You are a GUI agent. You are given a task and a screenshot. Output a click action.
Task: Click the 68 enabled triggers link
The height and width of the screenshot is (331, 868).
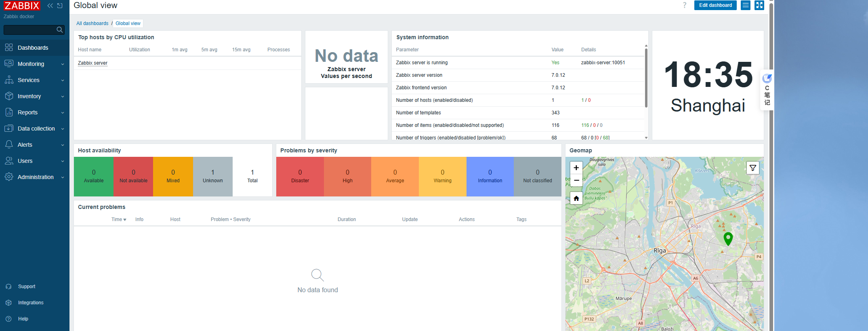tap(584, 138)
